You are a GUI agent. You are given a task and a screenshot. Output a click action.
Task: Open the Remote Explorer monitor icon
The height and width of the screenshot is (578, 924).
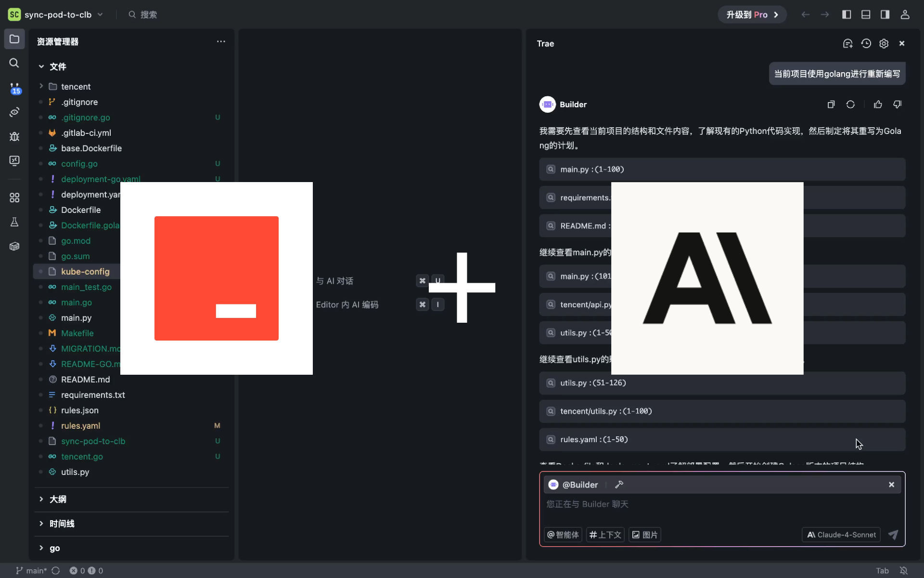(14, 160)
